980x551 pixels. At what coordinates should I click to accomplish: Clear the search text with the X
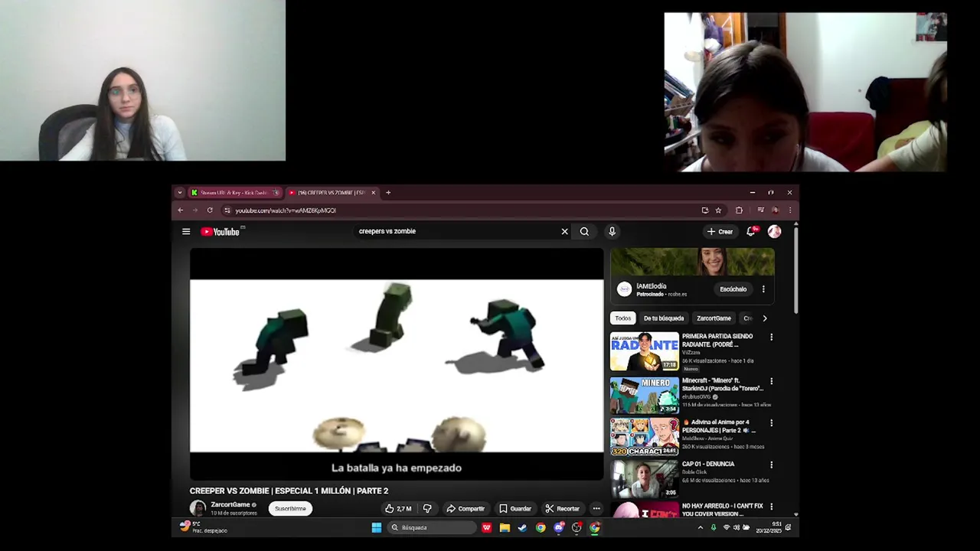pos(565,231)
